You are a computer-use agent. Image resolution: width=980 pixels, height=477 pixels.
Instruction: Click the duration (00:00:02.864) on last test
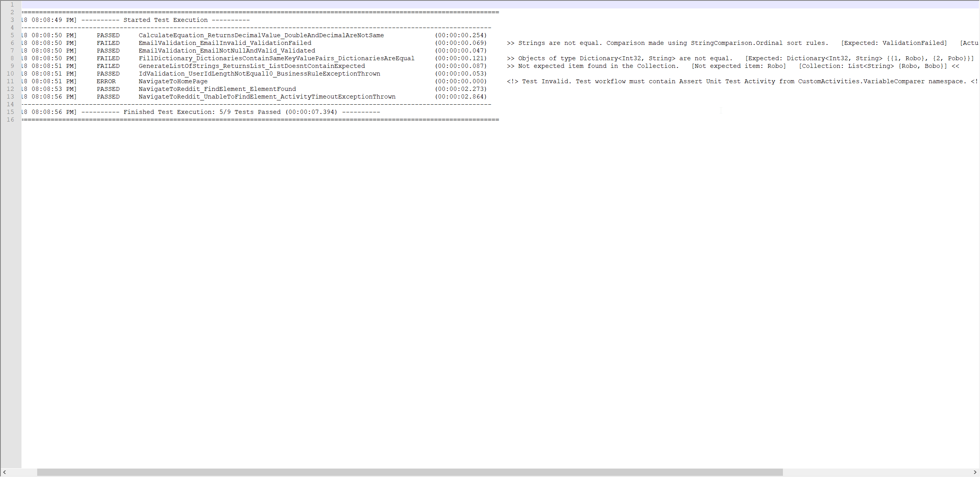(460, 97)
